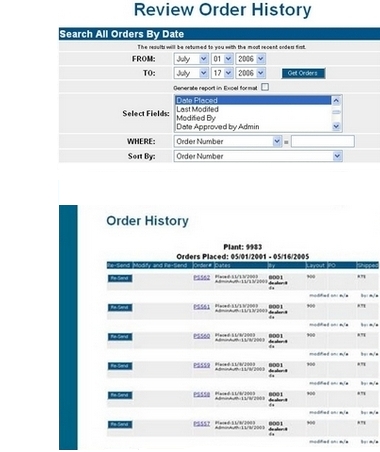
Task: Select Date Placed in Select Fields list
Action: [x=253, y=100]
